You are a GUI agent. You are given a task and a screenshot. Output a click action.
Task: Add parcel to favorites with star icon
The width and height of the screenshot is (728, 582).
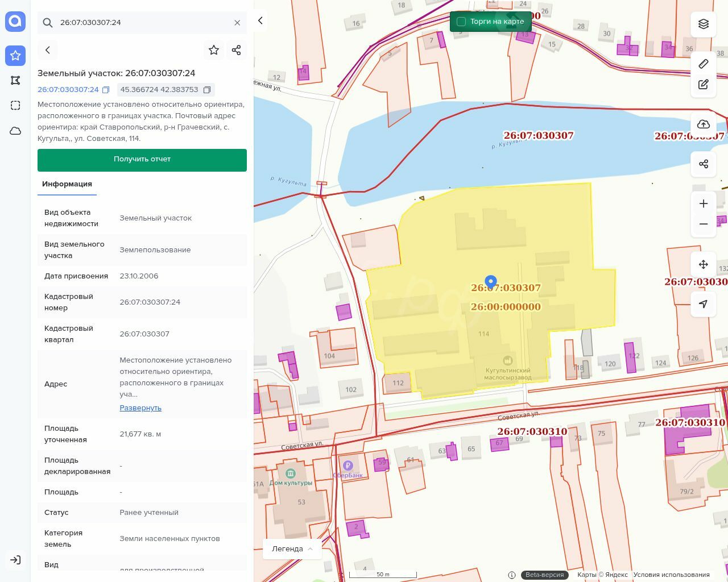(x=214, y=50)
